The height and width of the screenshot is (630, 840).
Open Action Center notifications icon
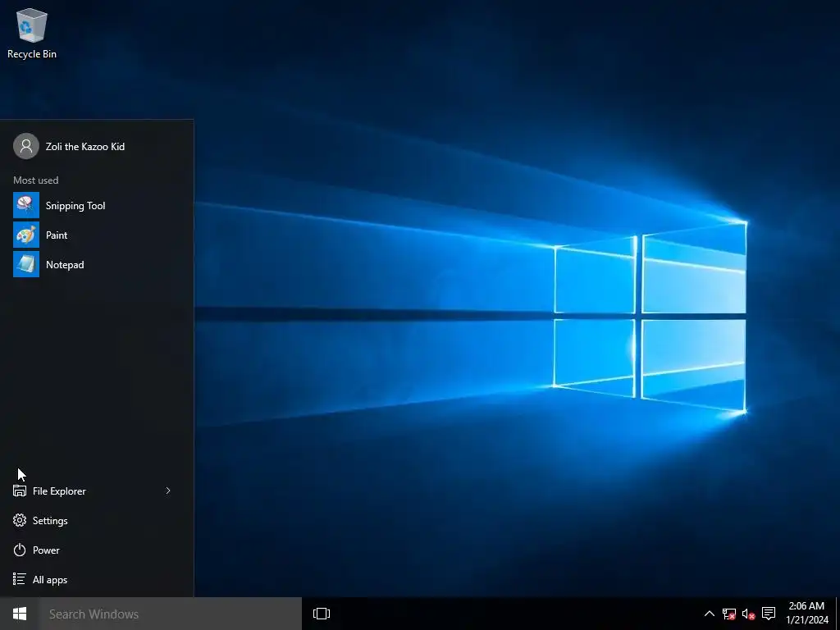(769, 614)
